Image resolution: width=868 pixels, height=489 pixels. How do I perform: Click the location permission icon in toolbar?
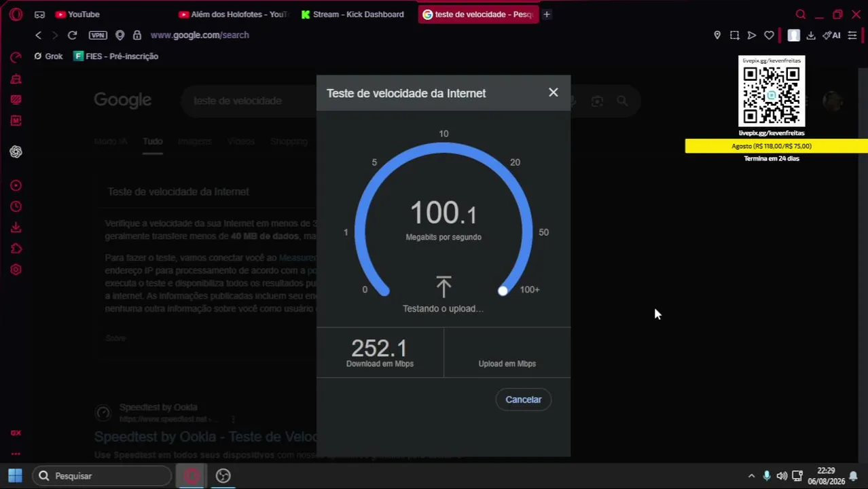[717, 35]
